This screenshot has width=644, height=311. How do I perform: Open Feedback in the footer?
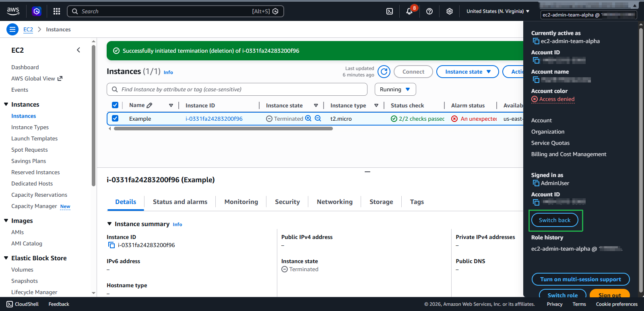59,304
